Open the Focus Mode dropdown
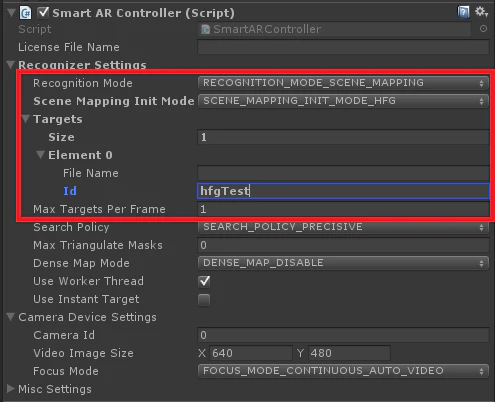This screenshot has width=495, height=402. pyautogui.click(x=343, y=371)
